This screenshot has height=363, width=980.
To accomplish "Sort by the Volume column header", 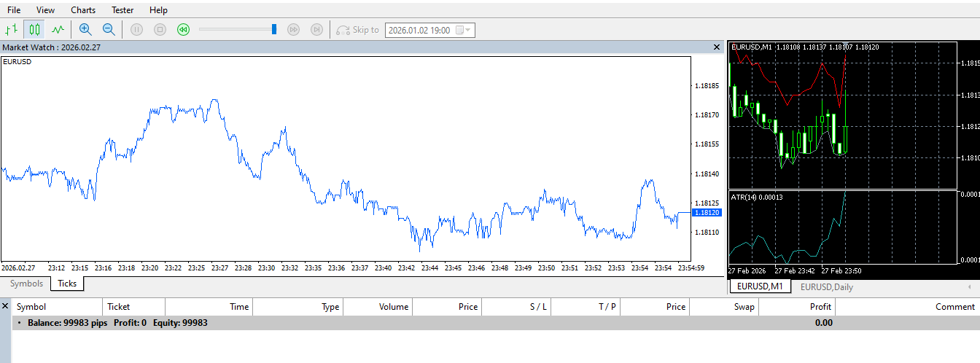I will [378, 307].
